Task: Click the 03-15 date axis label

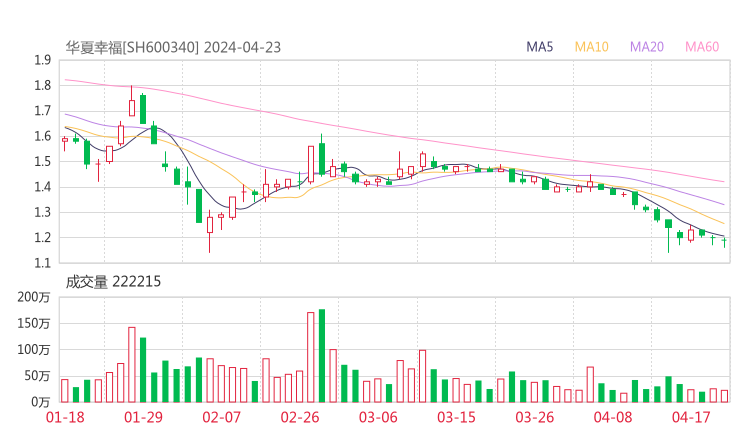Action: [x=456, y=417]
